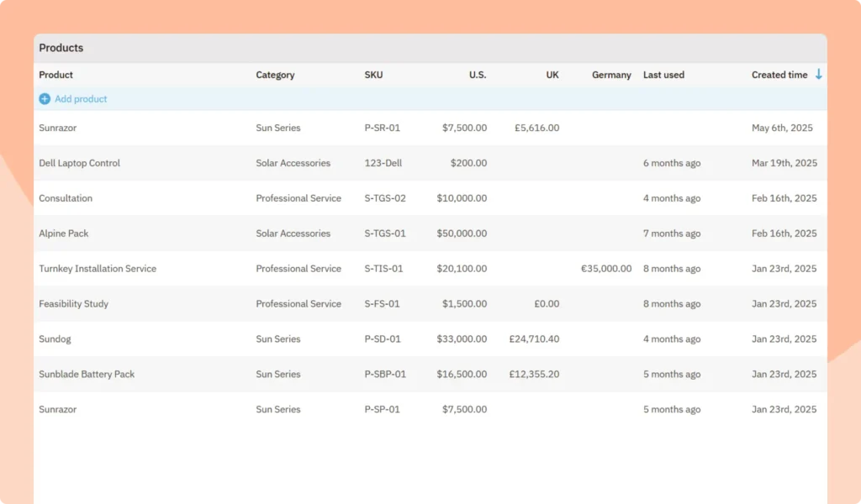The width and height of the screenshot is (861, 504).
Task: Click the Products table title
Action: click(x=61, y=48)
